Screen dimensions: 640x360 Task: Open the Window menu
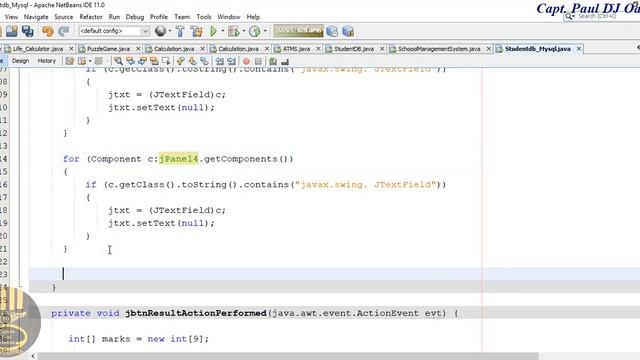pos(229,17)
